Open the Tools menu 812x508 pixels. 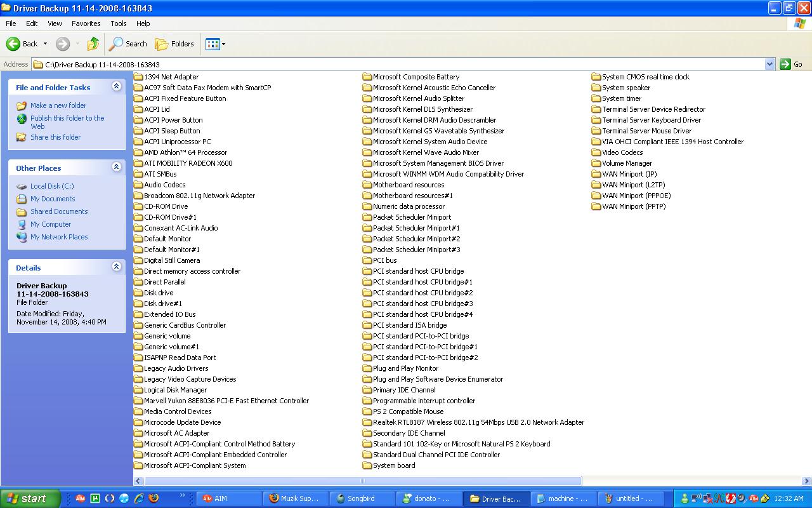(x=119, y=23)
